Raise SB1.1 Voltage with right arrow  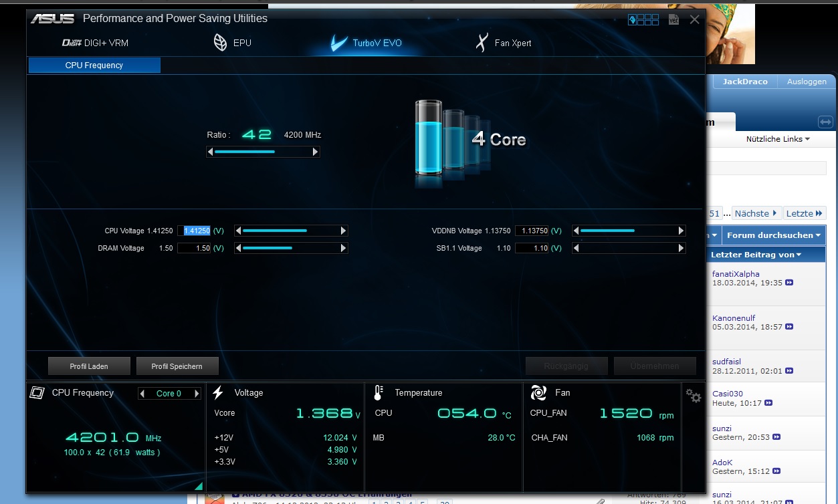click(x=682, y=248)
